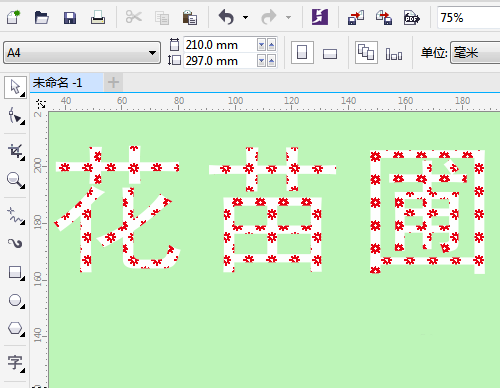Click the 花 character on canvas
This screenshot has height=388, width=500.
click(x=117, y=209)
